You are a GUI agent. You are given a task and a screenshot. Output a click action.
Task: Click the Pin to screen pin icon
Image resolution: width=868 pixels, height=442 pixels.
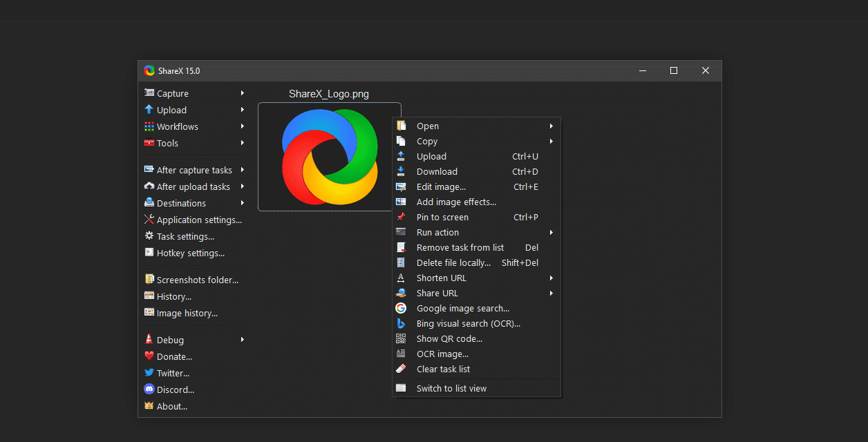tap(401, 217)
